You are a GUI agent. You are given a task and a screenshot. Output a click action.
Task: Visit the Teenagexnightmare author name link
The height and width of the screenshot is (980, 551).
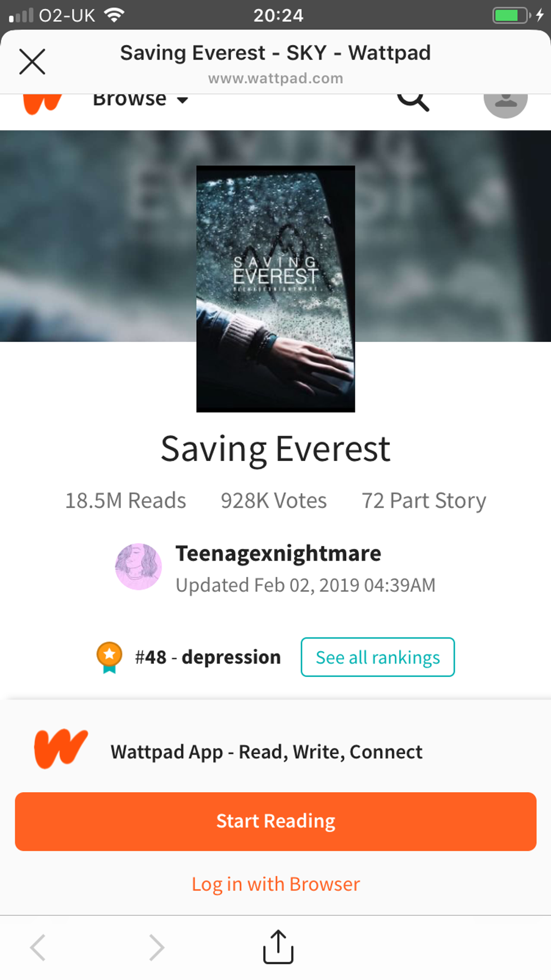coord(278,554)
